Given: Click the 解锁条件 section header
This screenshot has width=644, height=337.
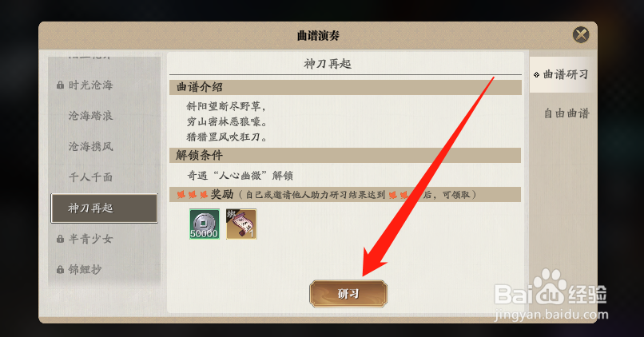Looking at the screenshot, I should pos(345,155).
